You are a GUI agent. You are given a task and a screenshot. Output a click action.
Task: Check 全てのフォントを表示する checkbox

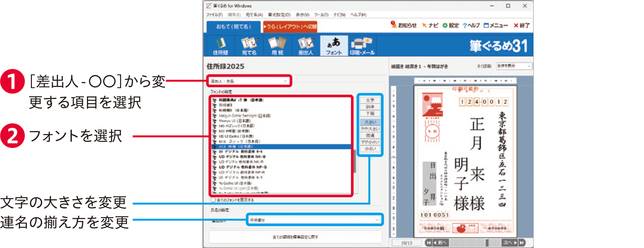[213, 200]
